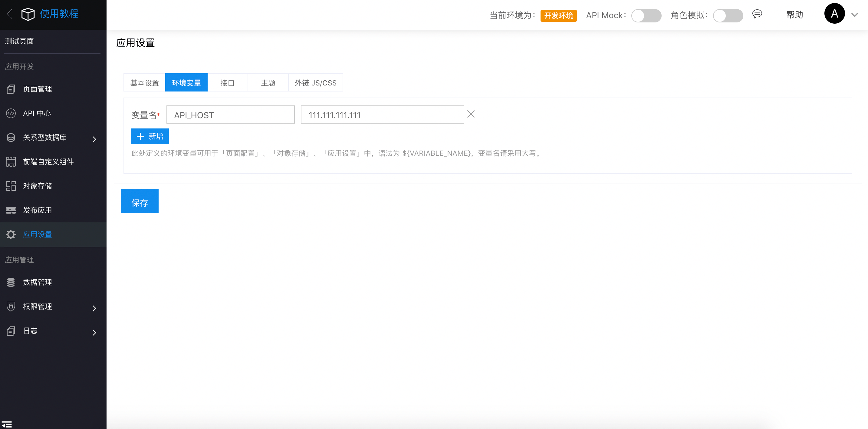This screenshot has width=868, height=429.
Task: Click the 保存 button
Action: (140, 201)
